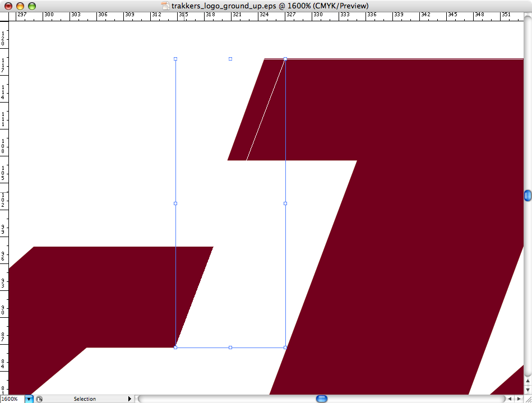532x403 pixels.
Task: Click the bottom-left selection handle
Action: click(175, 348)
